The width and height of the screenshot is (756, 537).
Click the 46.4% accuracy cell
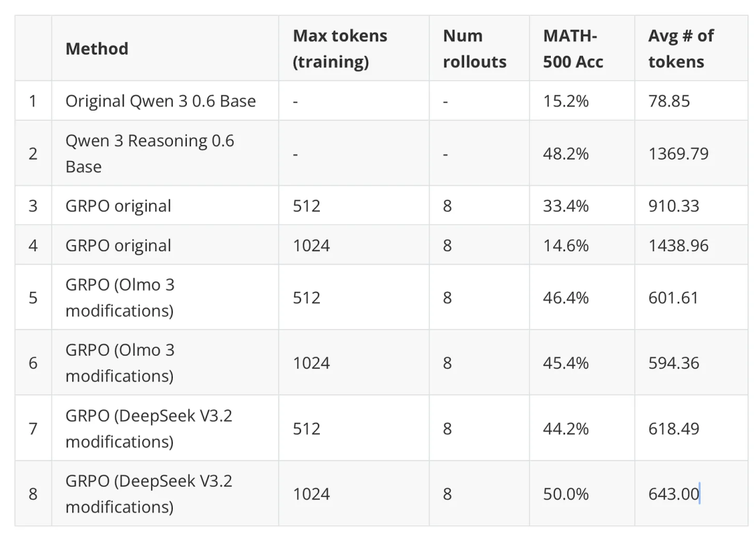566,298
